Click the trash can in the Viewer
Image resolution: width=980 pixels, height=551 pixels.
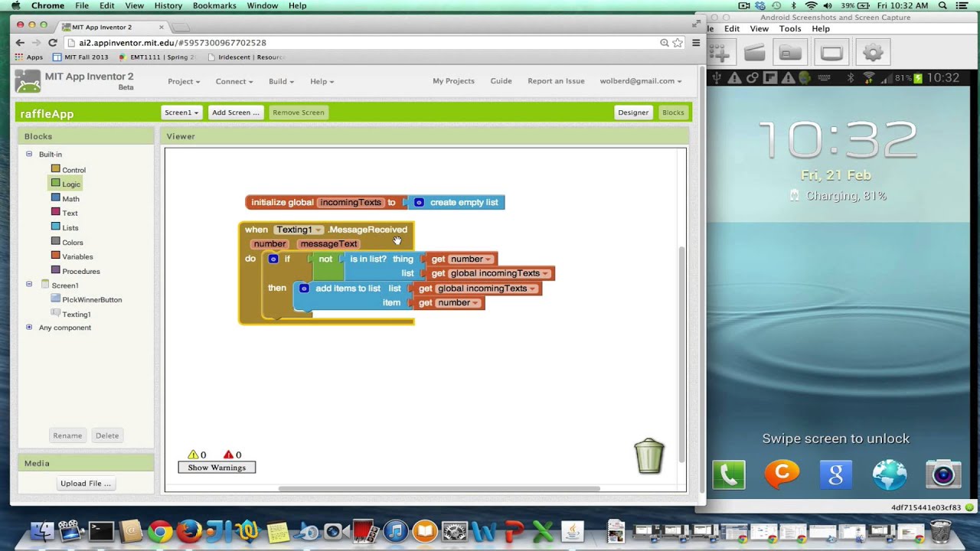[x=649, y=455]
